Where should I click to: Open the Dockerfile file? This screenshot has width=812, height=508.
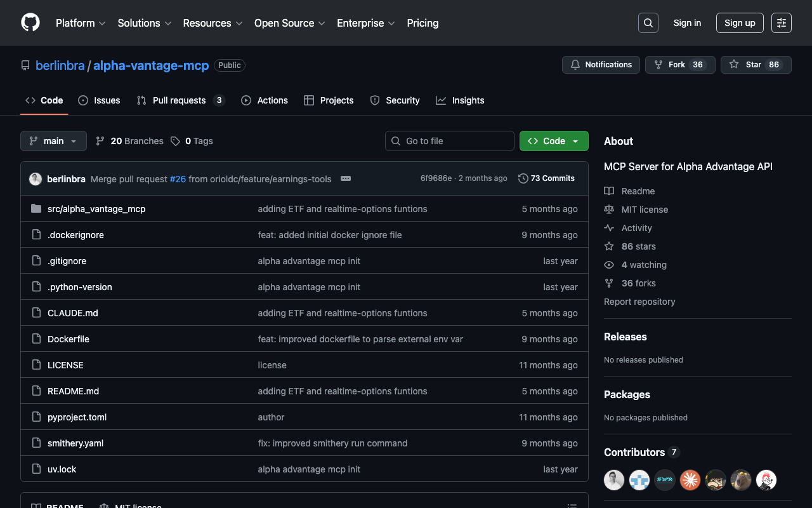(x=69, y=339)
